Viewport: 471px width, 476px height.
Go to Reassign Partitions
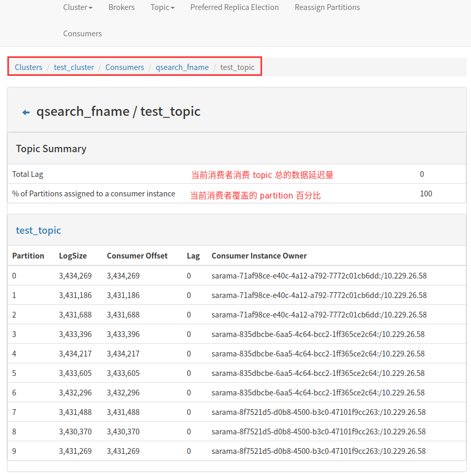click(x=327, y=7)
